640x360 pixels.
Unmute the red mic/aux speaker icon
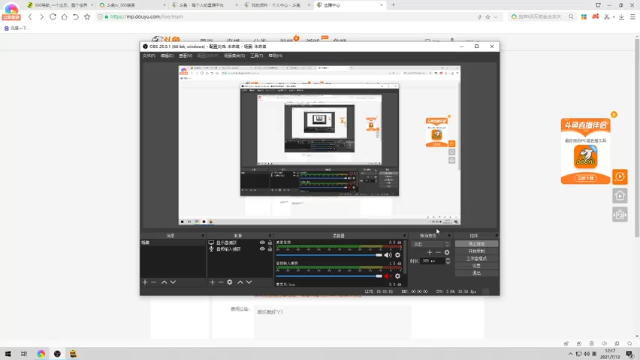click(388, 276)
